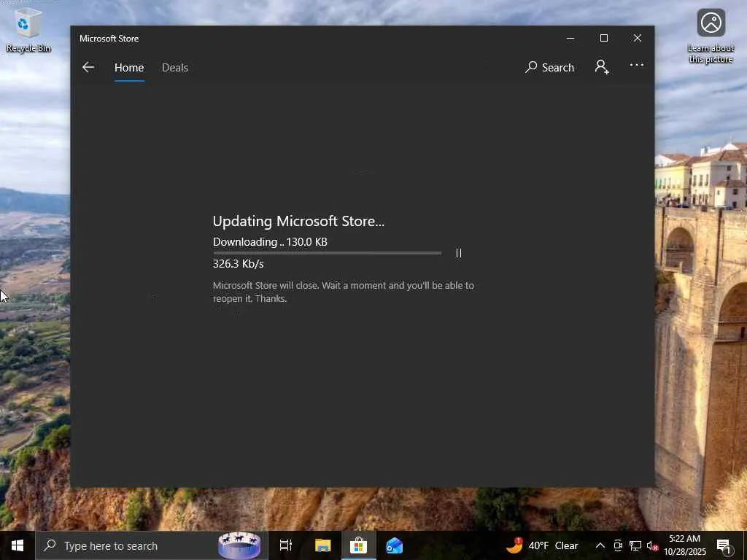Open the weather widget showing 40°F Clear
The width and height of the screenshot is (747, 560).
(x=542, y=545)
